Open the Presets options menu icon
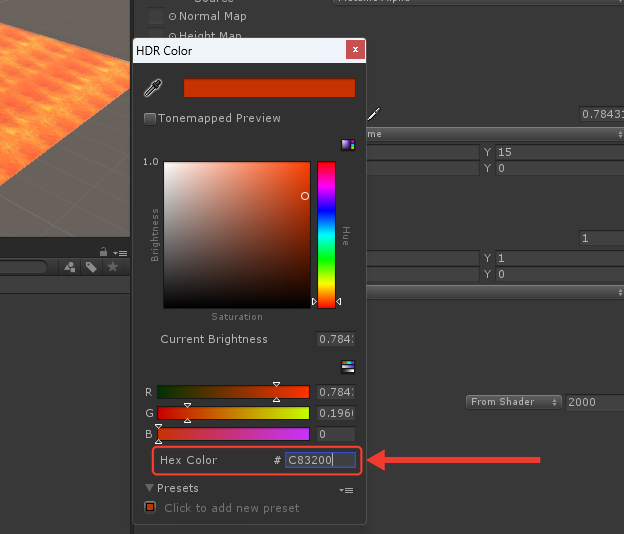Viewport: 624px width, 534px height. [346, 490]
